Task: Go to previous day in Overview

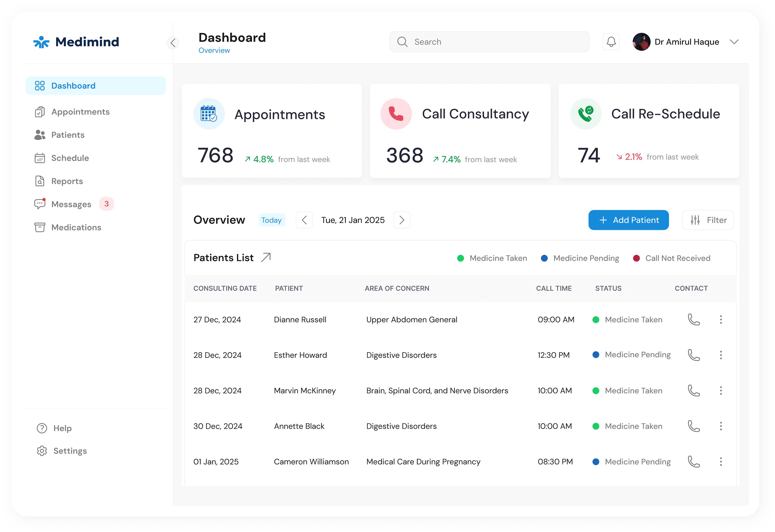Action: 304,220
